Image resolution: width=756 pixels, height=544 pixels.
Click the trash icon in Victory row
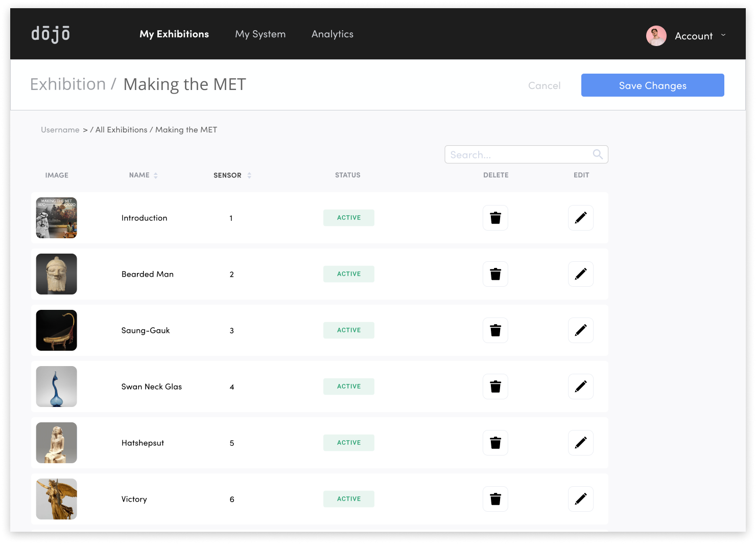495,499
